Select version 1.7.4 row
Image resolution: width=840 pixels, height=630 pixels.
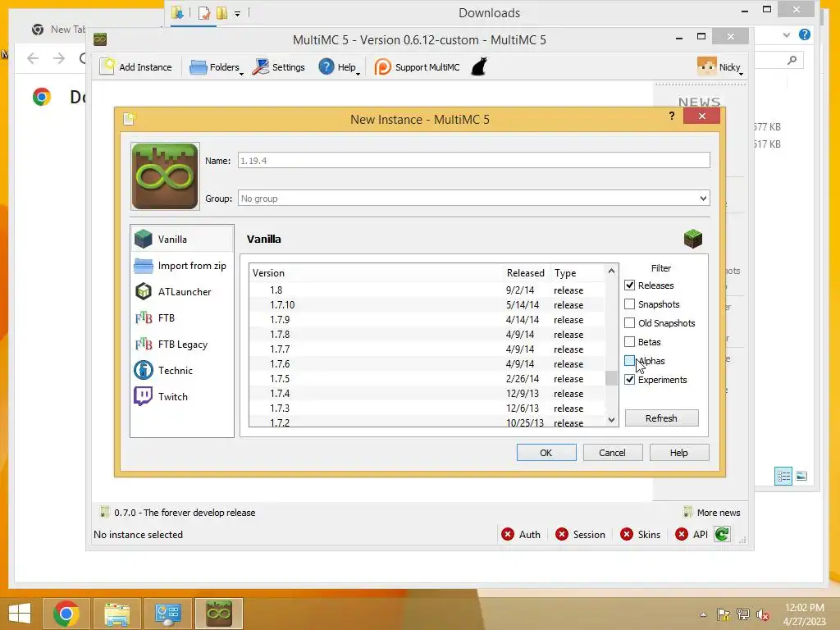coord(427,393)
